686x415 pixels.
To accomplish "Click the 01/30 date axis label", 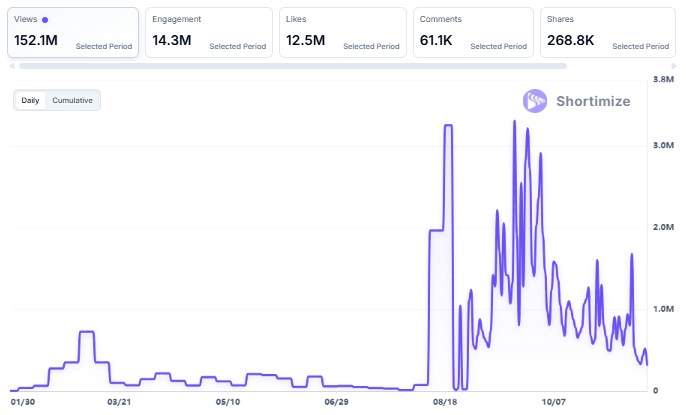I will (x=22, y=402).
